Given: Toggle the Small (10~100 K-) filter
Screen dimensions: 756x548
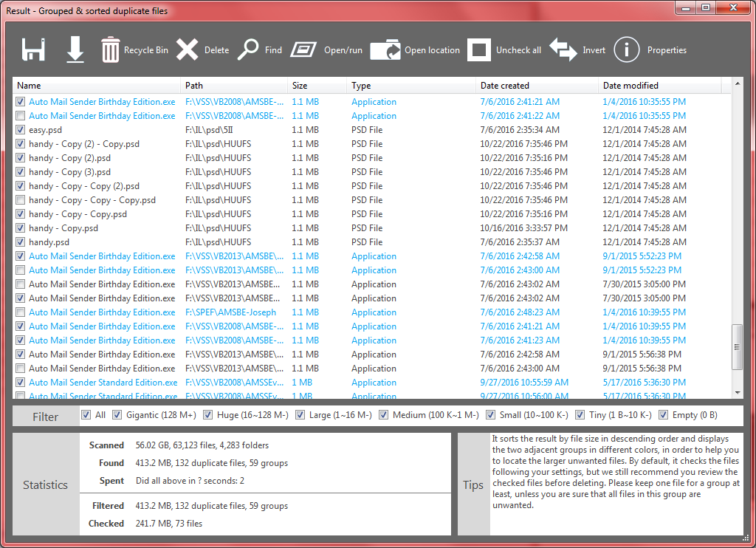Looking at the screenshot, I should pos(490,415).
